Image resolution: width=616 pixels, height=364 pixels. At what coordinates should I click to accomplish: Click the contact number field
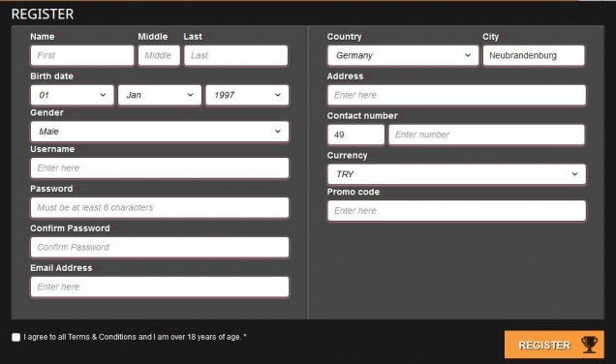tap(487, 135)
